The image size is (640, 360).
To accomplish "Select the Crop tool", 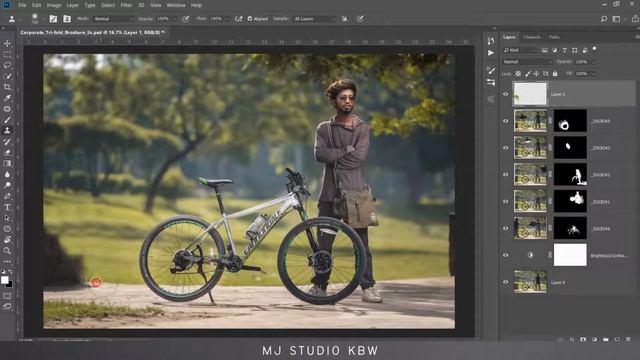I will coord(7,87).
